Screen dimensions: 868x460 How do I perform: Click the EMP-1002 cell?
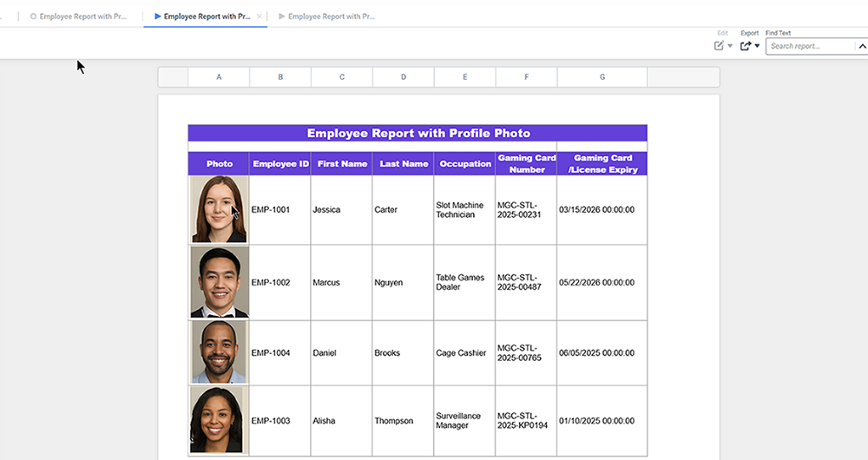point(271,283)
